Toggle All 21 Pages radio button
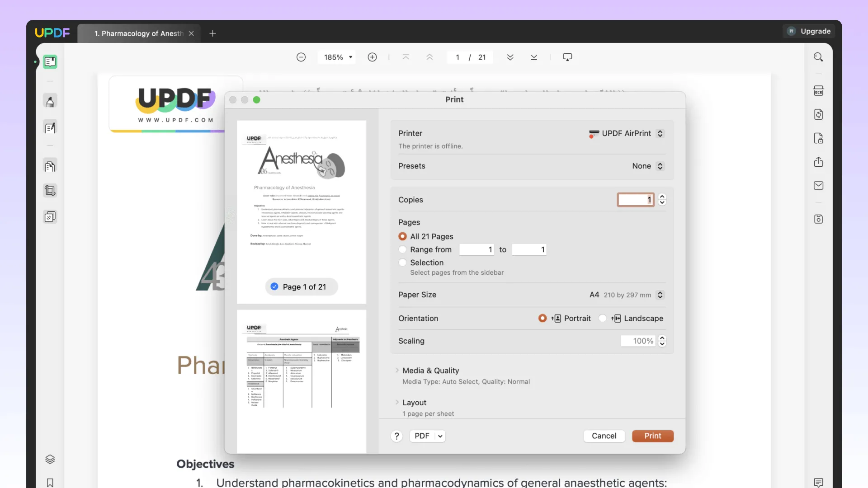This screenshot has width=868, height=488. point(403,236)
